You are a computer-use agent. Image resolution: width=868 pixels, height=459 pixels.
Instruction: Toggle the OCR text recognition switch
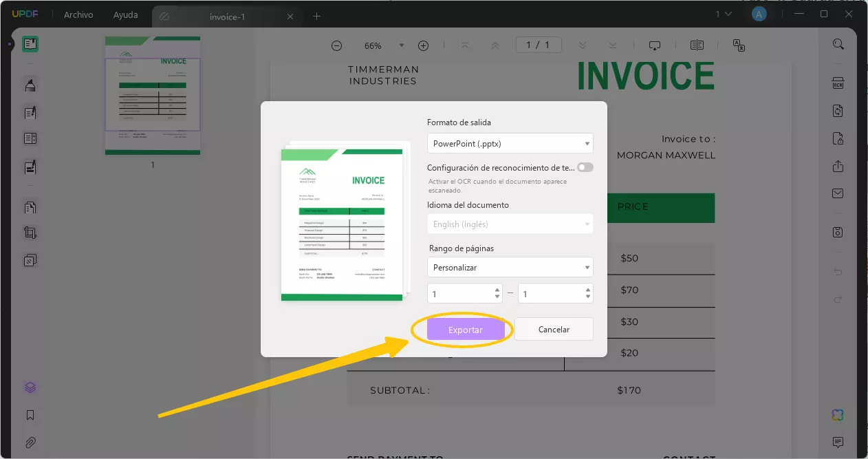(x=585, y=167)
